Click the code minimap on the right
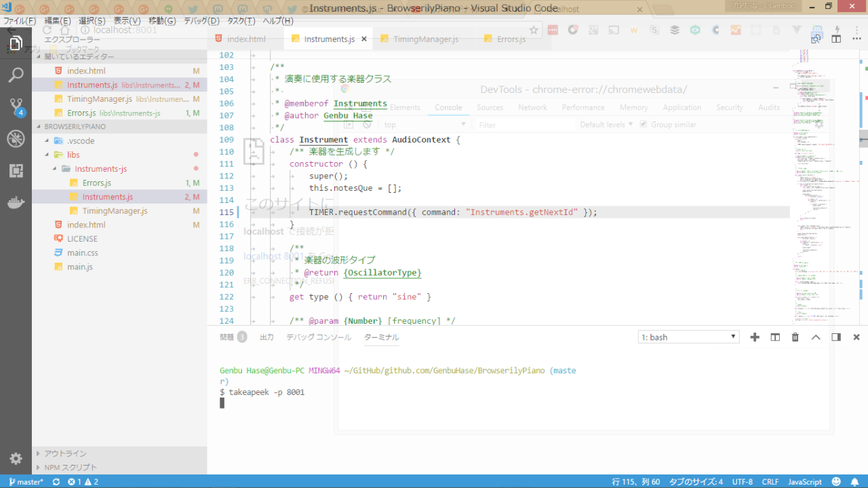The width and height of the screenshot is (868, 488). click(x=814, y=170)
